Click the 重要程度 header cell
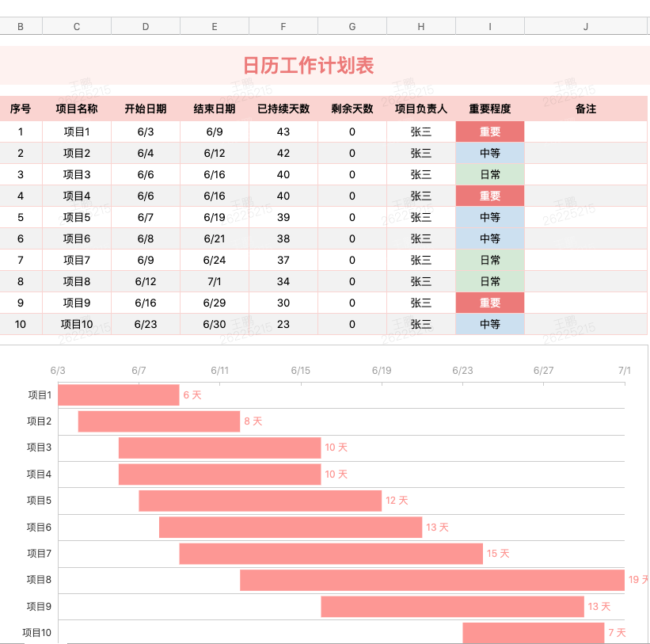650x644 pixels. pos(489,109)
